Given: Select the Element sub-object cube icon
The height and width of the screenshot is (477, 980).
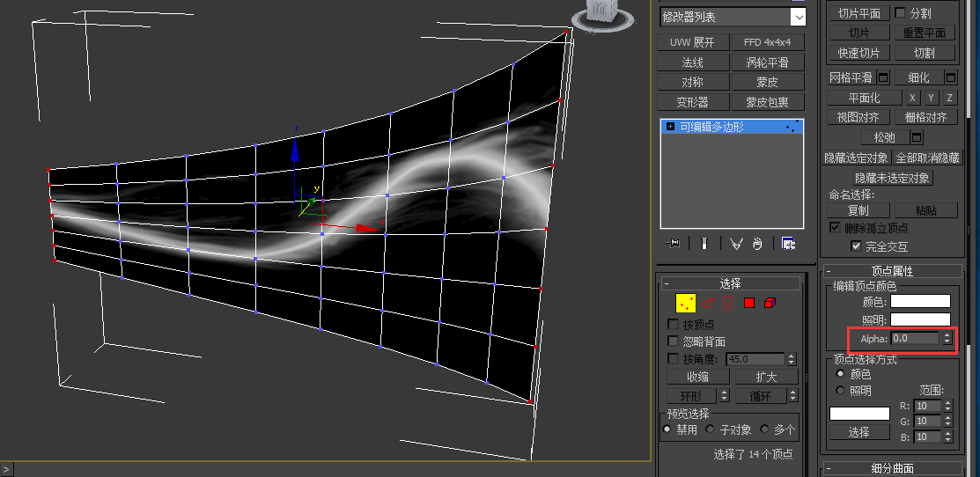Looking at the screenshot, I should [x=770, y=303].
